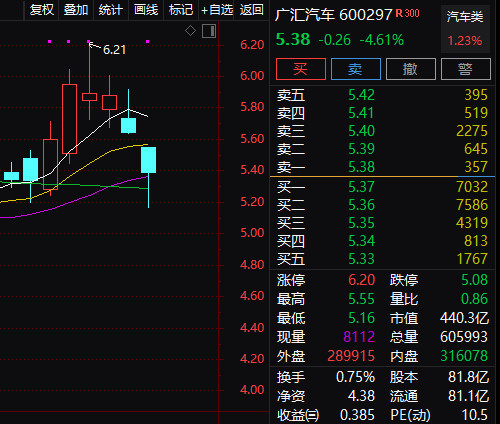Open the 标记 mark tool
Image resolution: width=500 pixels, height=424 pixels.
point(181,10)
